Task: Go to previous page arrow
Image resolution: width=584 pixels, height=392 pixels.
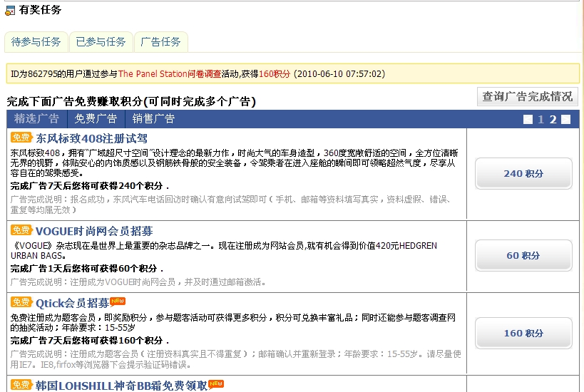Action: click(x=528, y=120)
